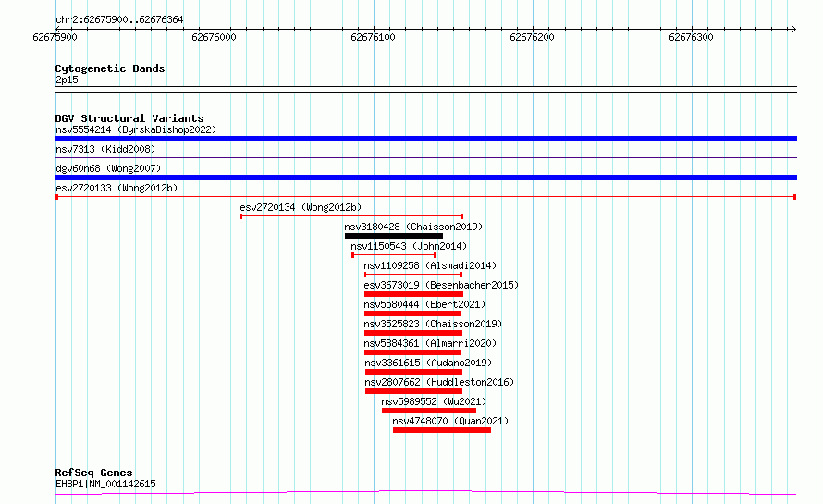Select the thick blue bar under dgv60n68
Viewport: 823px width, 504px height.
(425, 178)
